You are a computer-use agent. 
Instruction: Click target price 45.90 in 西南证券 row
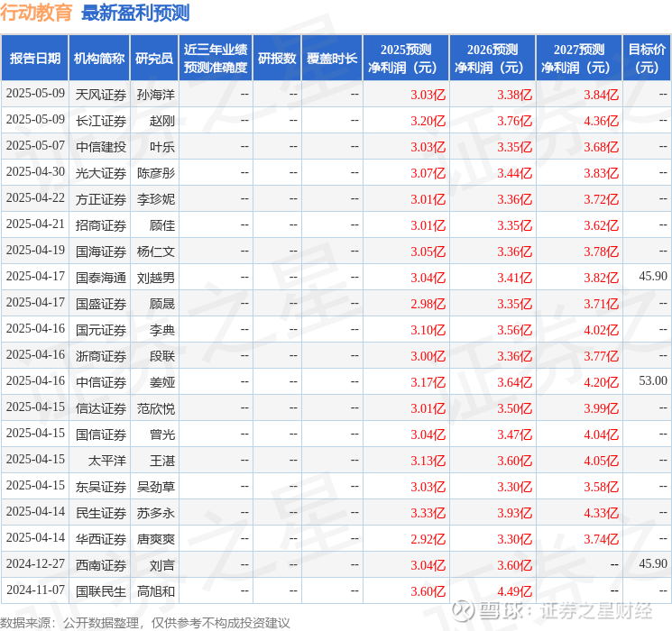coord(653,563)
